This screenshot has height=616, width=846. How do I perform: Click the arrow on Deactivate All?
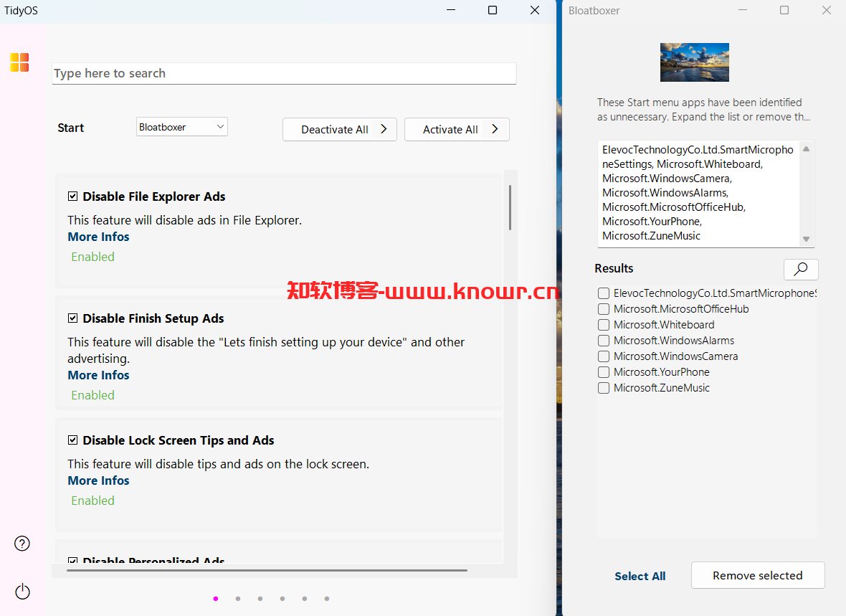[x=384, y=129]
